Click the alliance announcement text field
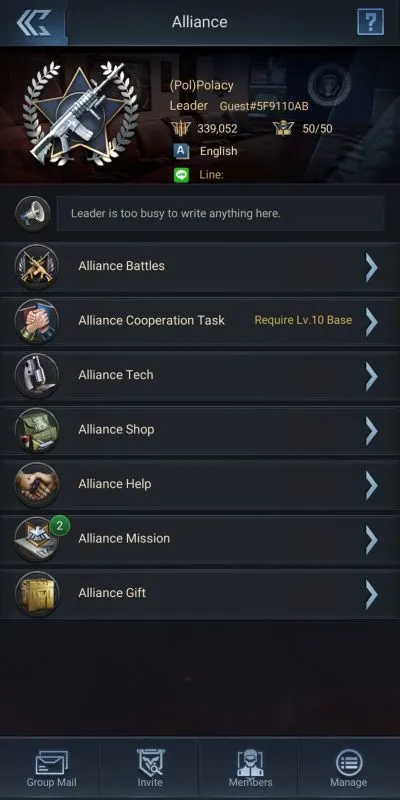This screenshot has height=800, width=400. point(220,214)
